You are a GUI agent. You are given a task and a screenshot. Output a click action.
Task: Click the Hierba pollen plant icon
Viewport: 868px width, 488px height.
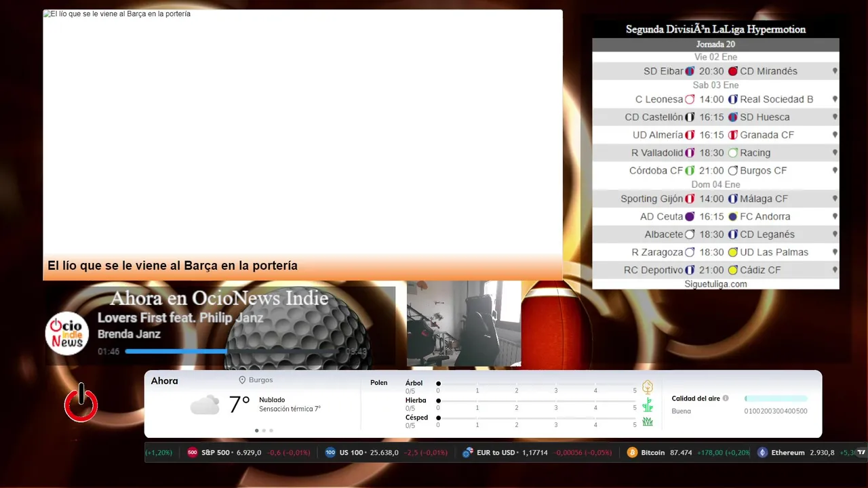pyautogui.click(x=648, y=405)
